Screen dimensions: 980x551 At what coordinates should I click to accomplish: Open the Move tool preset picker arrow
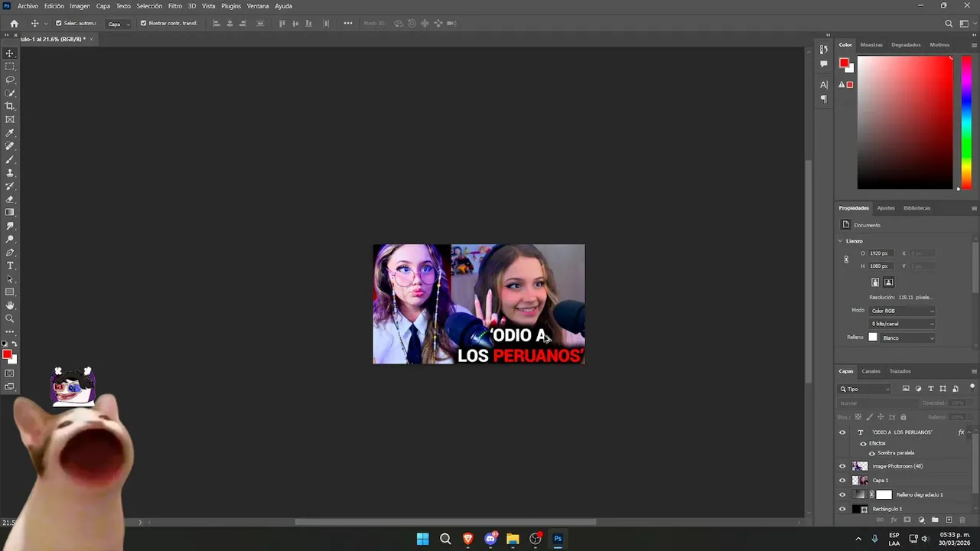46,24
